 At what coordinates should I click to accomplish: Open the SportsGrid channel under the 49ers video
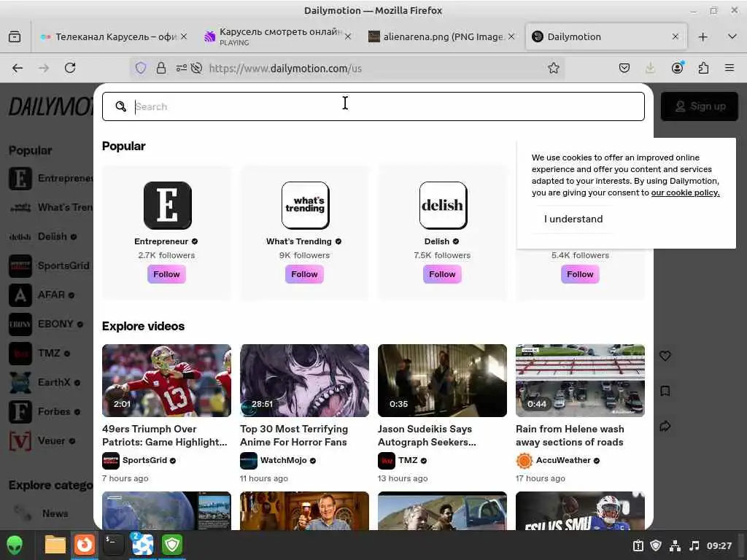pyautogui.click(x=144, y=461)
